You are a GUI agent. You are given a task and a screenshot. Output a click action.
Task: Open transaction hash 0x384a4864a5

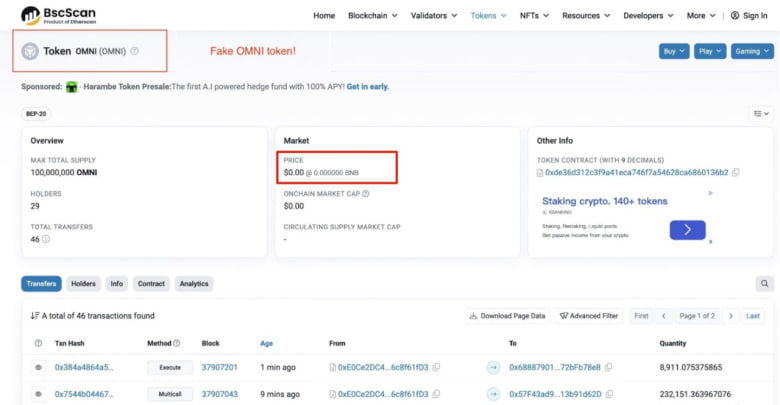click(x=84, y=367)
